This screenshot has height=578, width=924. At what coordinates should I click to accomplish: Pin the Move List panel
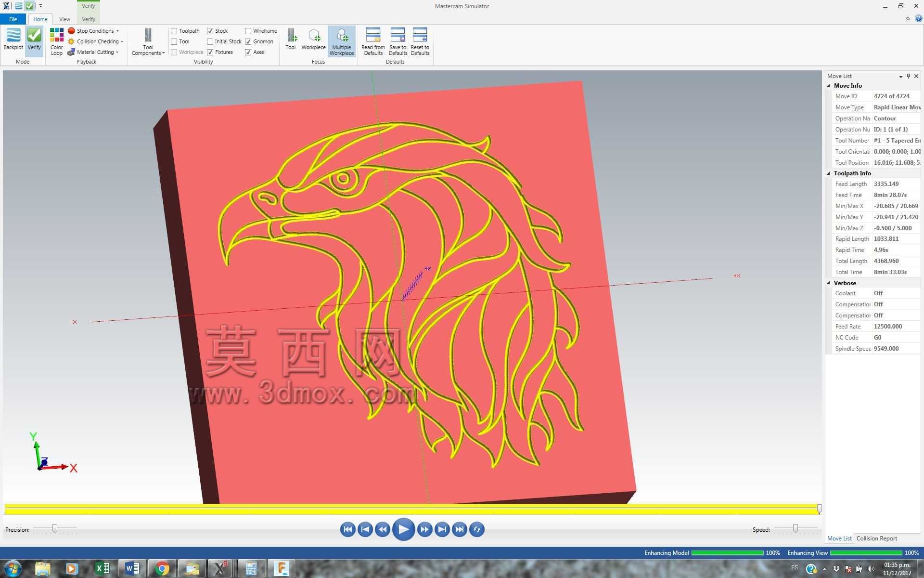click(x=908, y=76)
